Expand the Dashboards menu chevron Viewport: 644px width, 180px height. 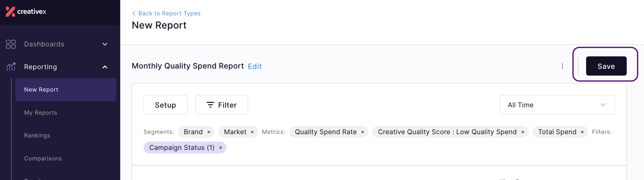(x=105, y=44)
